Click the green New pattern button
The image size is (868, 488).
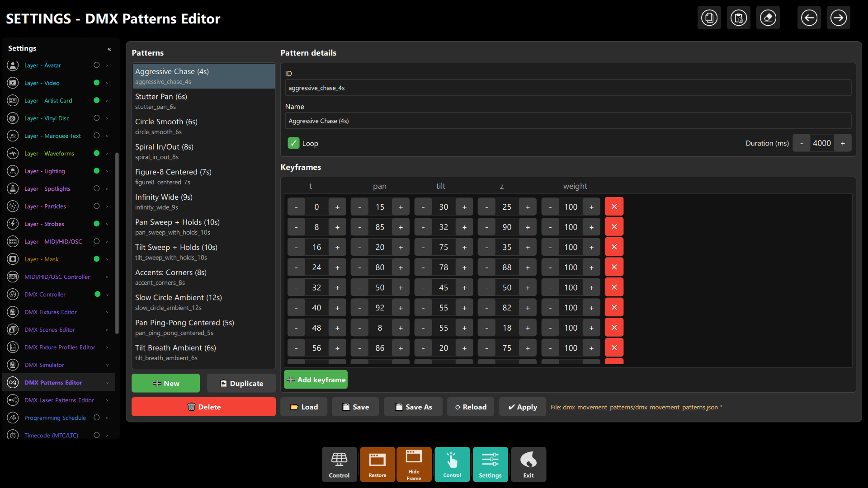(165, 383)
